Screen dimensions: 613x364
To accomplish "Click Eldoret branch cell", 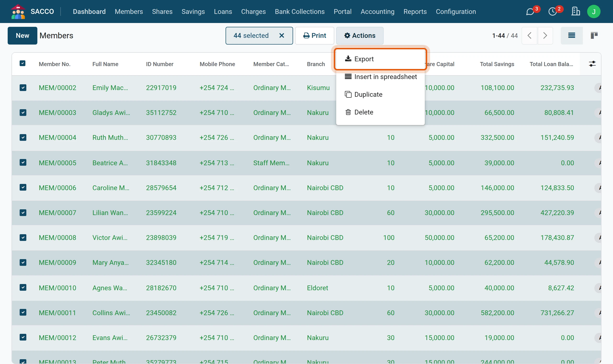I will click(317, 288).
